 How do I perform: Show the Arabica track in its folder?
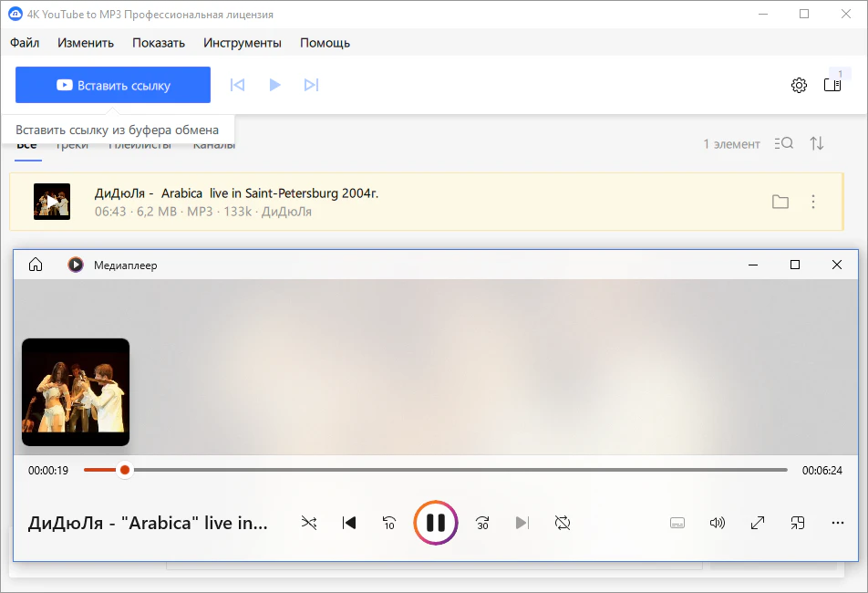pyautogui.click(x=780, y=202)
